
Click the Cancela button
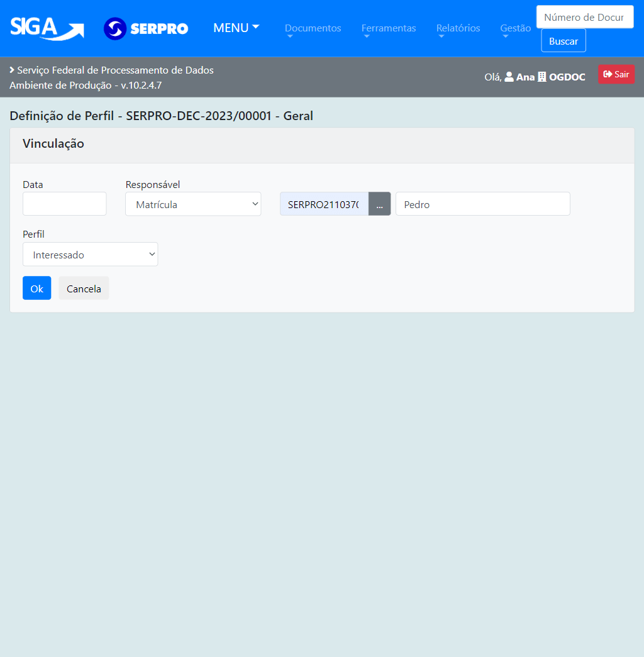click(84, 288)
